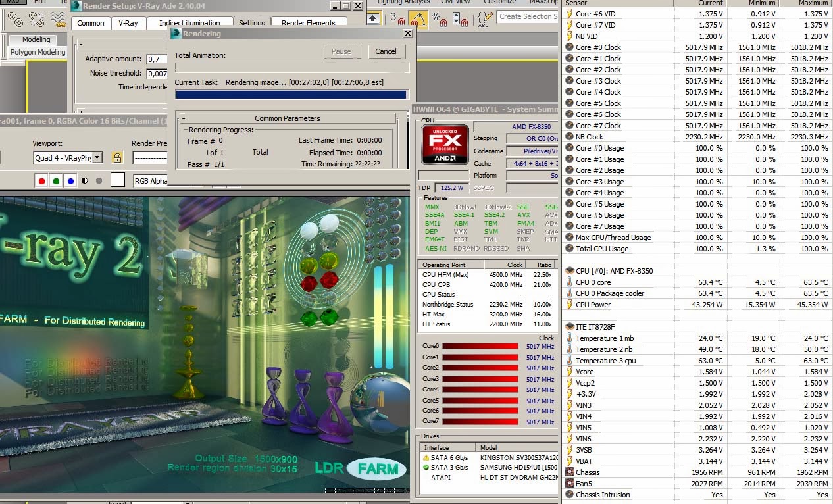Click the Create Selection Set input box

(527, 16)
